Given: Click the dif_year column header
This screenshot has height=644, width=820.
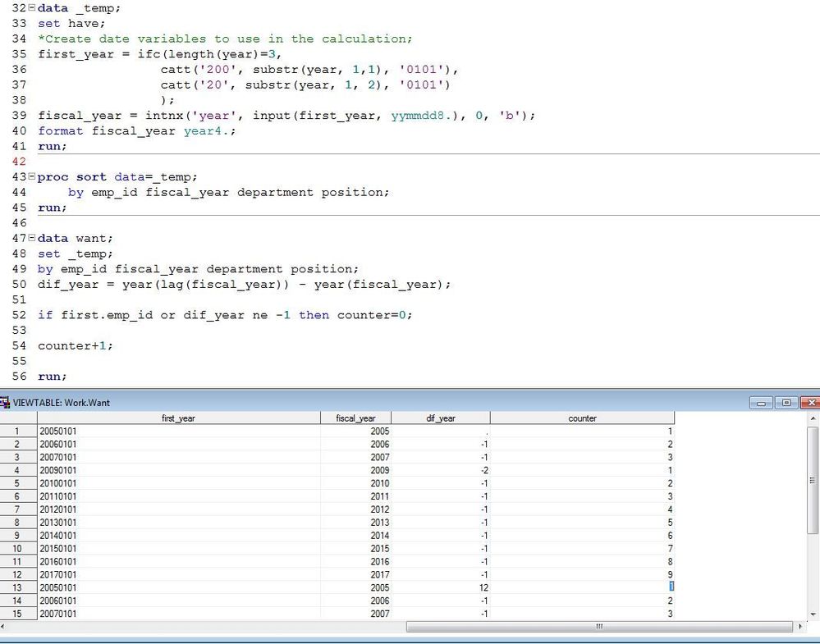Looking at the screenshot, I should pyautogui.click(x=440, y=418).
